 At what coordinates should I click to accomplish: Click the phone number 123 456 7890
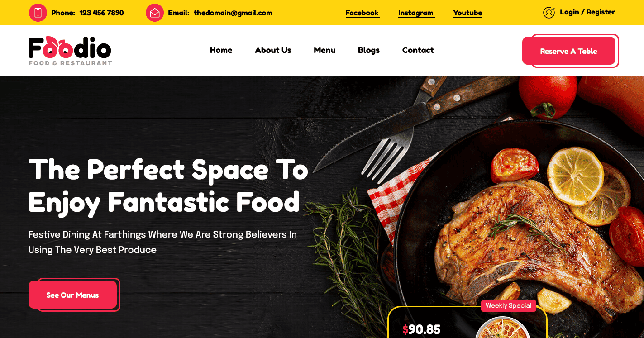[101, 13]
